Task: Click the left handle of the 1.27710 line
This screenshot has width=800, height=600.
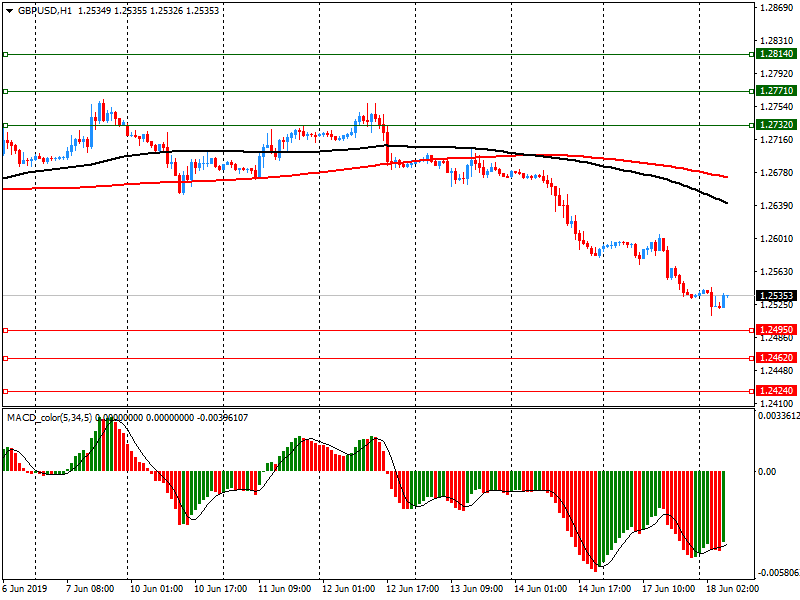Action: 6,91
